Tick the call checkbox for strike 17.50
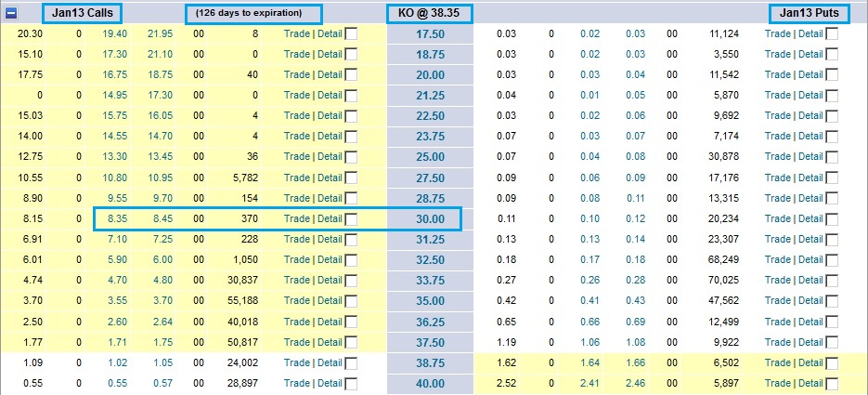This screenshot has width=868, height=395. click(x=351, y=33)
